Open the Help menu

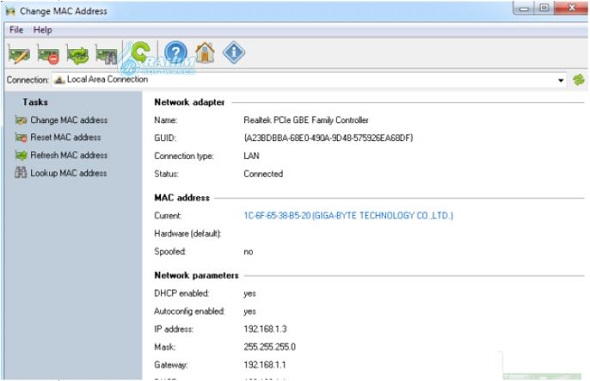[x=43, y=30]
